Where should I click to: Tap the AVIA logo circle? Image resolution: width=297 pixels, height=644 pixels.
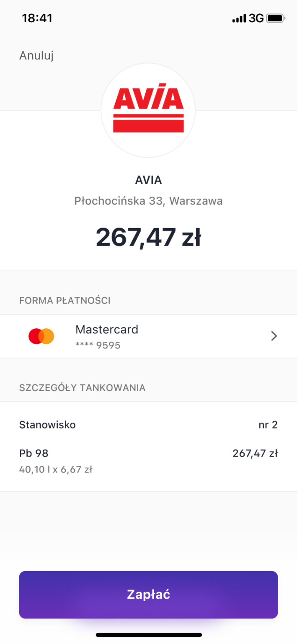148,110
